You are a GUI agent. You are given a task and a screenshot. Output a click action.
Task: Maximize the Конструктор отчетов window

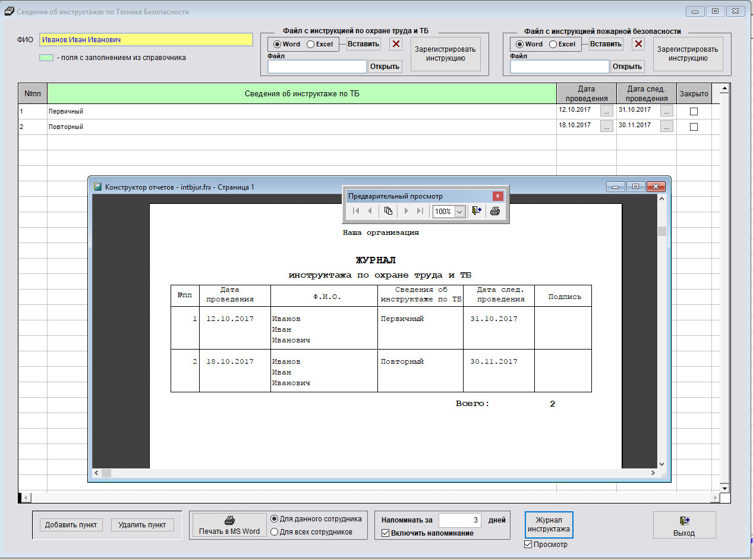pyautogui.click(x=635, y=187)
